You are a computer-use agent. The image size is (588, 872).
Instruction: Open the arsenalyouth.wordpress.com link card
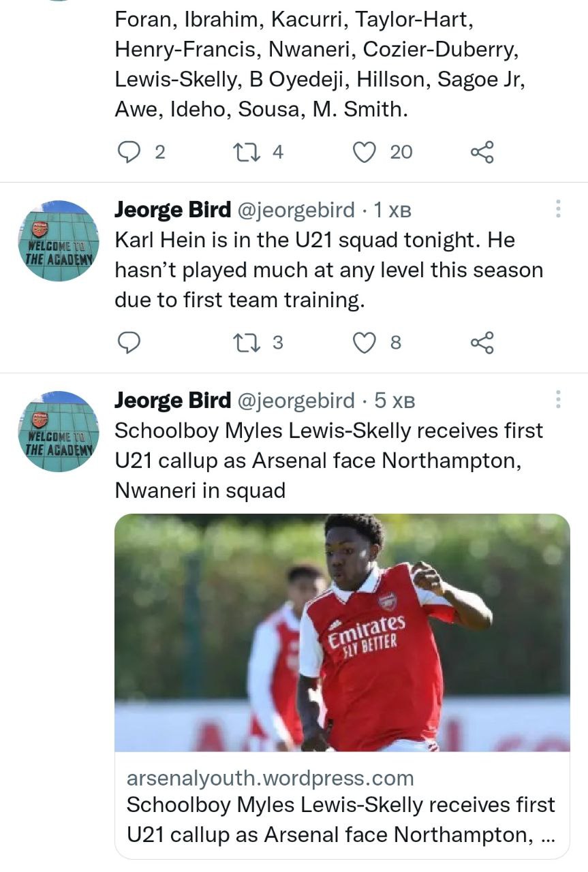click(x=342, y=805)
